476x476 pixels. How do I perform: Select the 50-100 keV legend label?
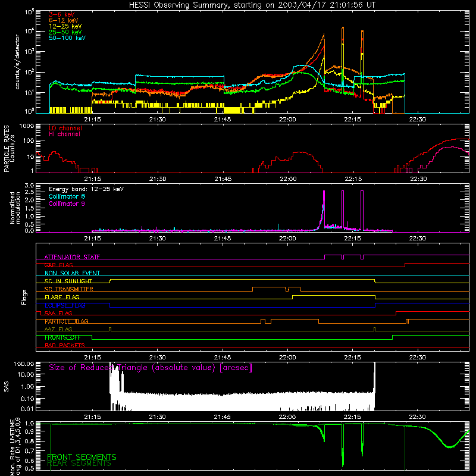[x=67, y=38]
